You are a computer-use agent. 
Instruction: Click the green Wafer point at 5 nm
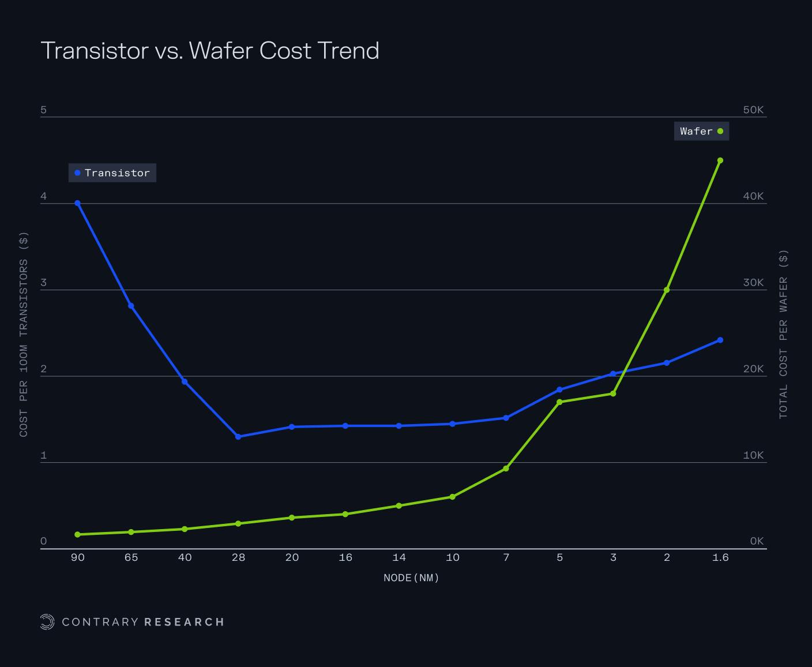tap(559, 402)
